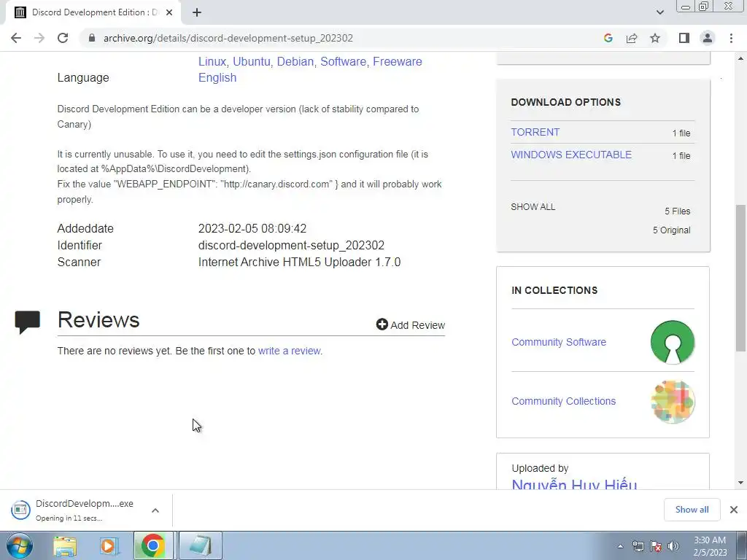Click the 5 Files count text

[x=678, y=211]
